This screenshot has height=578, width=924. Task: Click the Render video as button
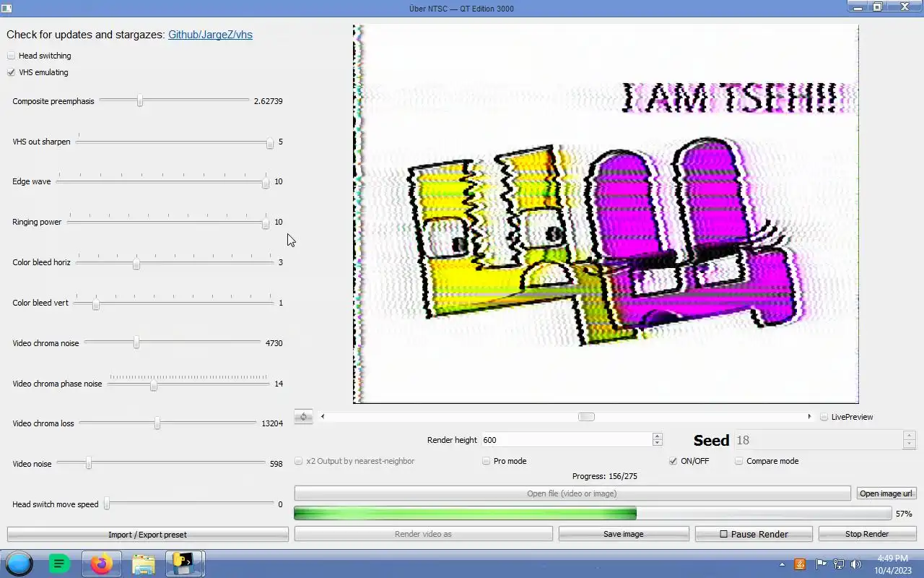[x=423, y=534]
